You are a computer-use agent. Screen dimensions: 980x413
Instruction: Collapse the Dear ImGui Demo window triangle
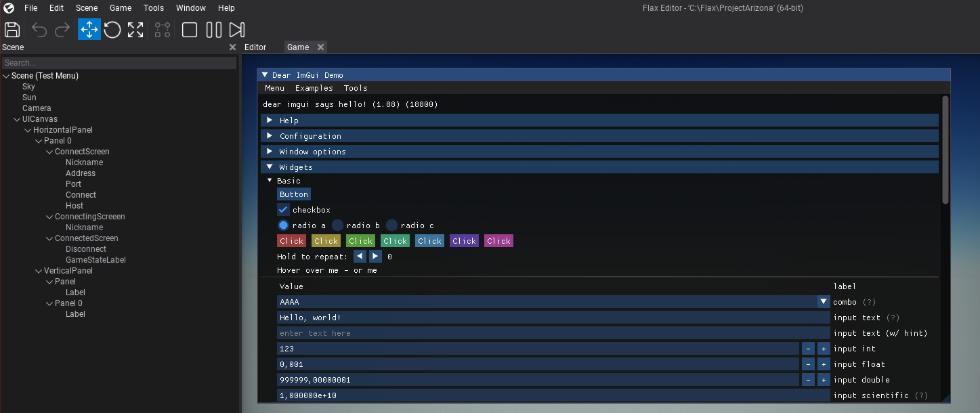pyautogui.click(x=265, y=75)
